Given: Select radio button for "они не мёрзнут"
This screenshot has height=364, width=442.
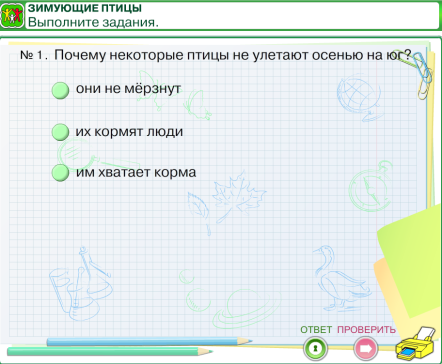Looking at the screenshot, I should point(60,90).
